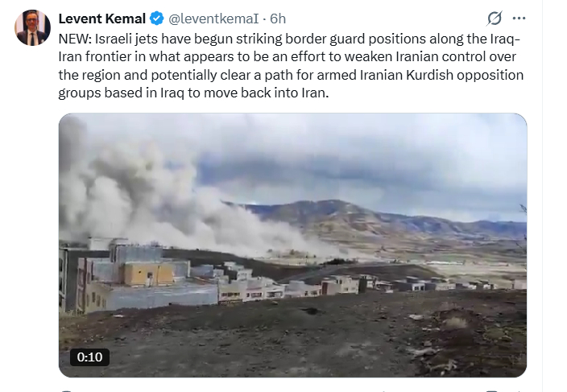Viewport: 567px width, 392px height.
Task: Click the yellow building in the video frame
Action: pyautogui.click(x=149, y=274)
